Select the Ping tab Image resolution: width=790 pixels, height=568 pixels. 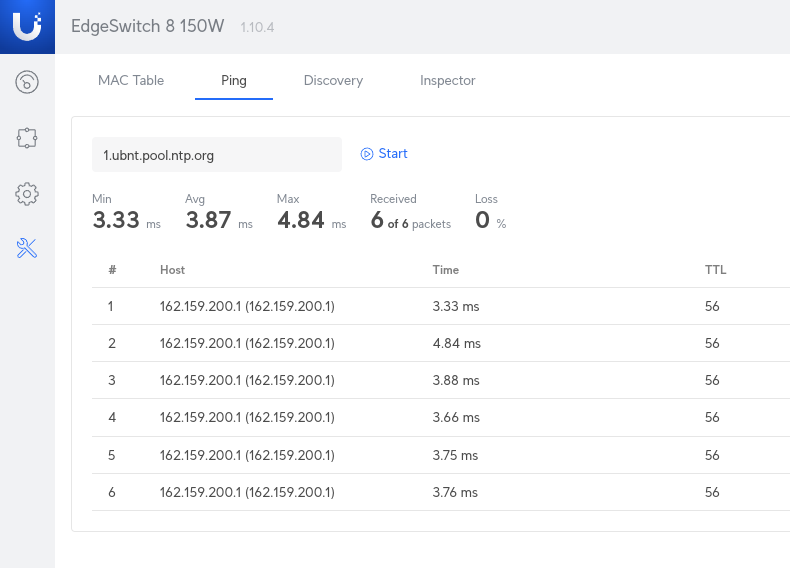pyautogui.click(x=234, y=80)
